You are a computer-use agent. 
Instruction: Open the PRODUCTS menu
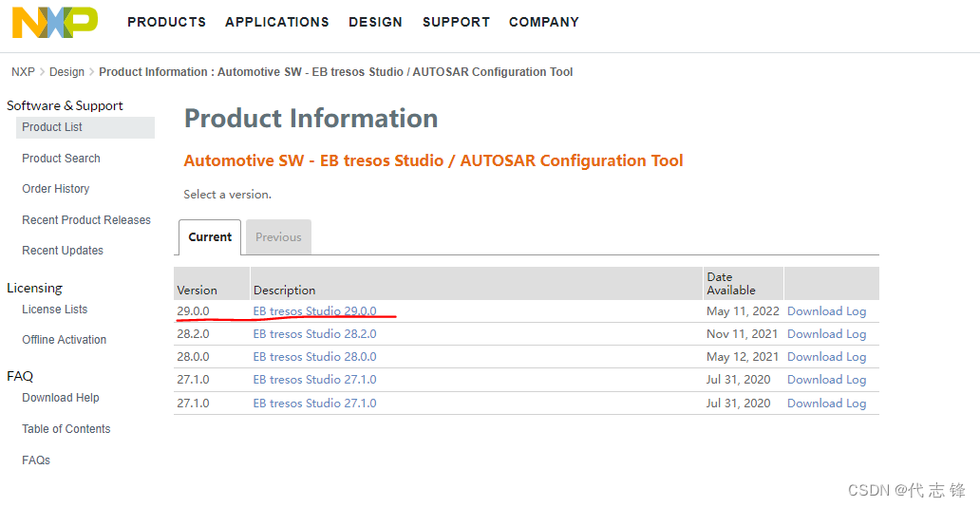[x=166, y=22]
